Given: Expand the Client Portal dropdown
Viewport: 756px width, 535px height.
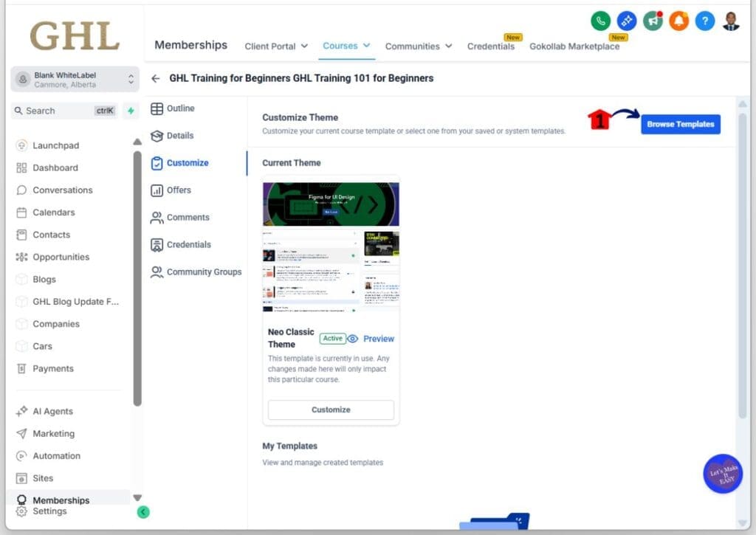Looking at the screenshot, I should (276, 46).
